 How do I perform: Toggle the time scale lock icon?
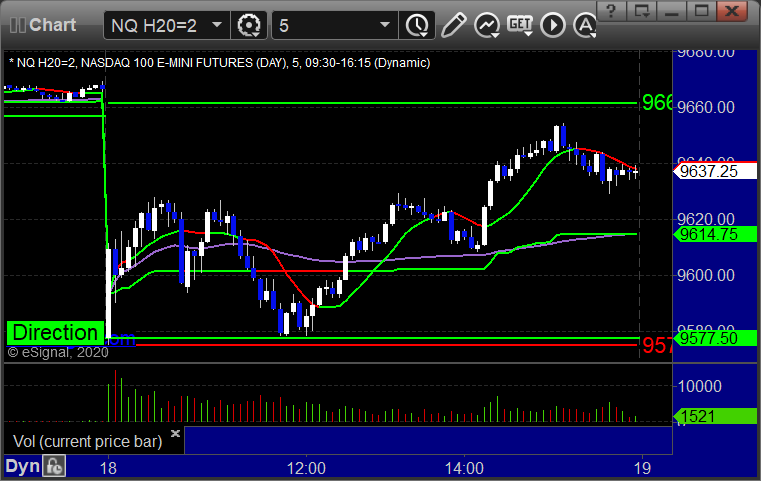[x=54, y=466]
